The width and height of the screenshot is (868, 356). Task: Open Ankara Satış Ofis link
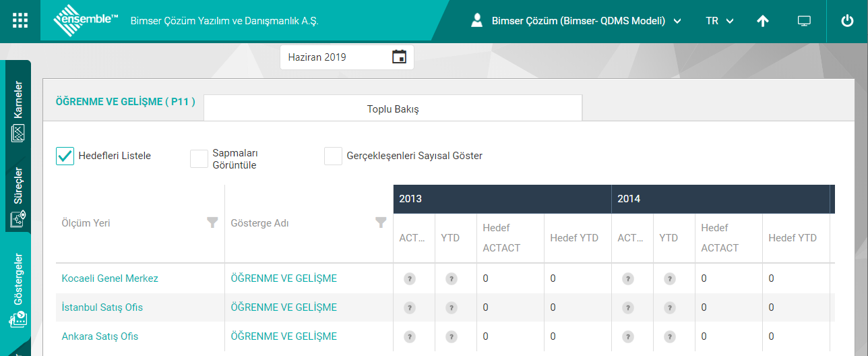(x=100, y=336)
